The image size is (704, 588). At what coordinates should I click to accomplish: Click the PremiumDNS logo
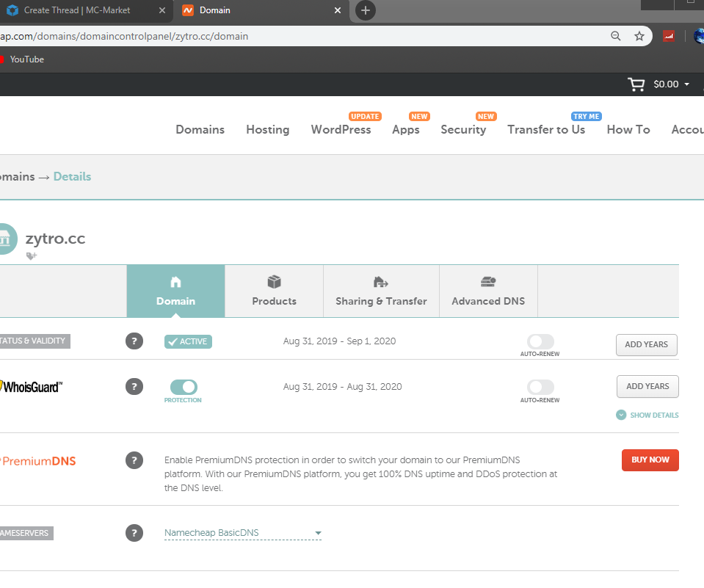coord(38,461)
